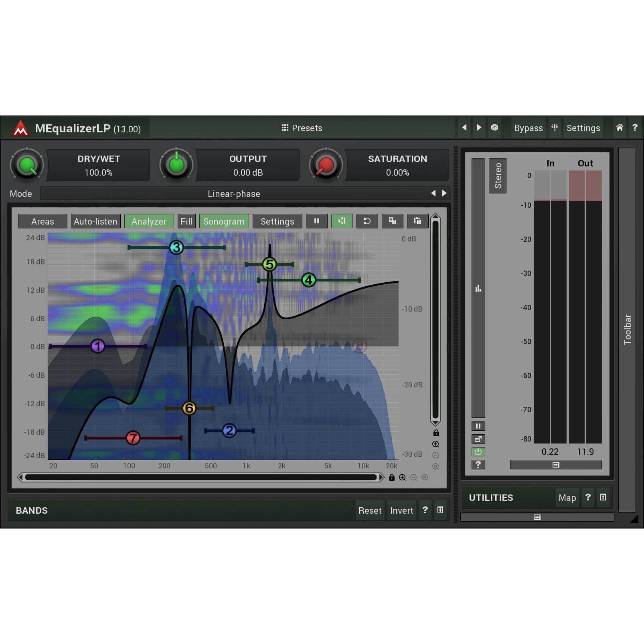Click the Dry/Wet knob
The image size is (644, 644).
click(27, 165)
